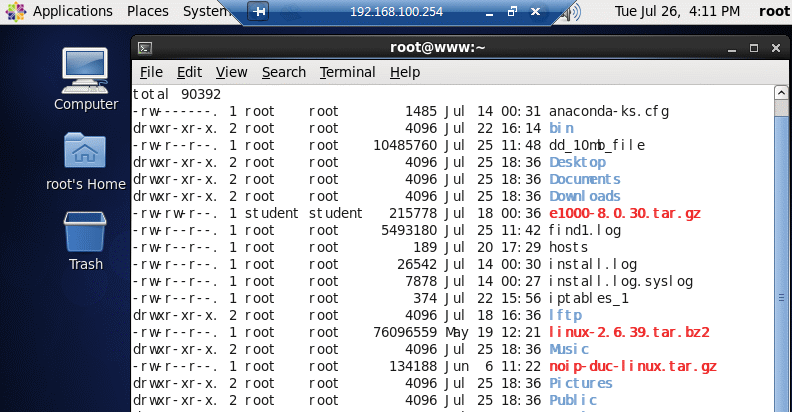Click the Trash desktop icon
792x412 pixels.
(85, 239)
